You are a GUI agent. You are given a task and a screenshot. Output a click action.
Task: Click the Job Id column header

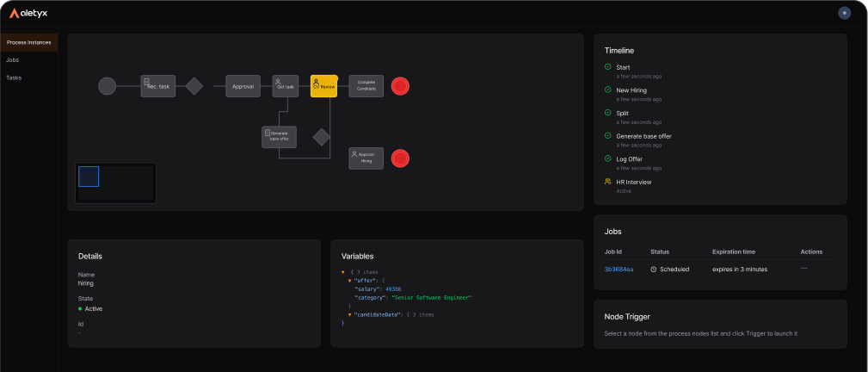[614, 251]
